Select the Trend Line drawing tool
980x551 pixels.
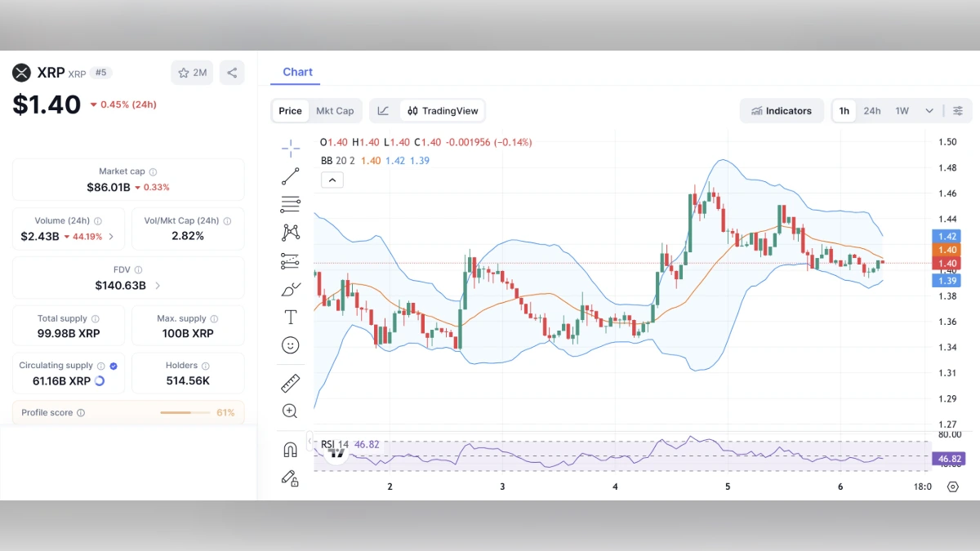coord(290,176)
